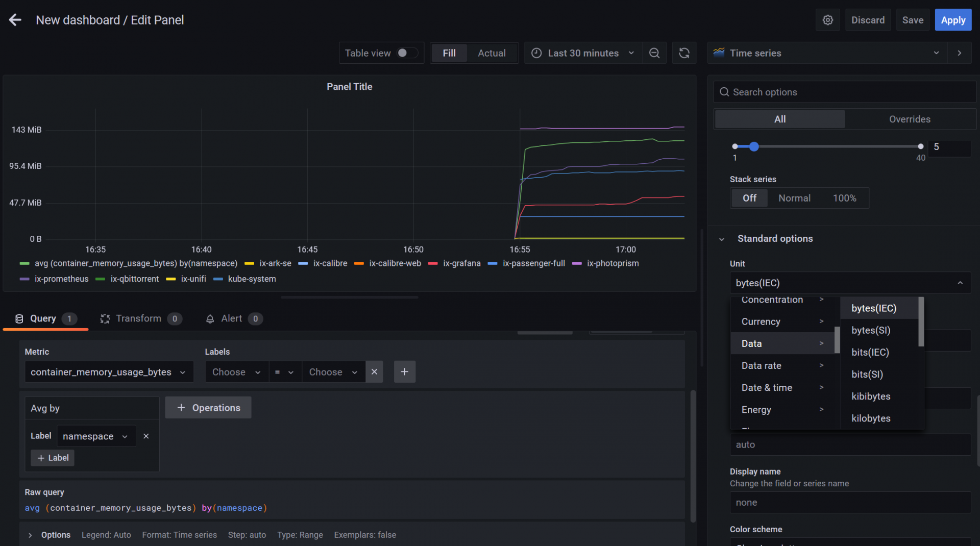
Task: Switch to the Query tab
Action: [x=45, y=318]
